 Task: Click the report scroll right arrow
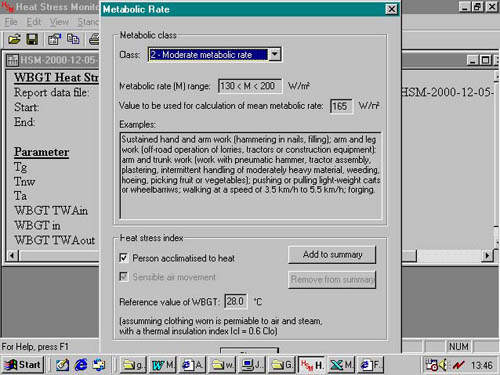click(487, 256)
